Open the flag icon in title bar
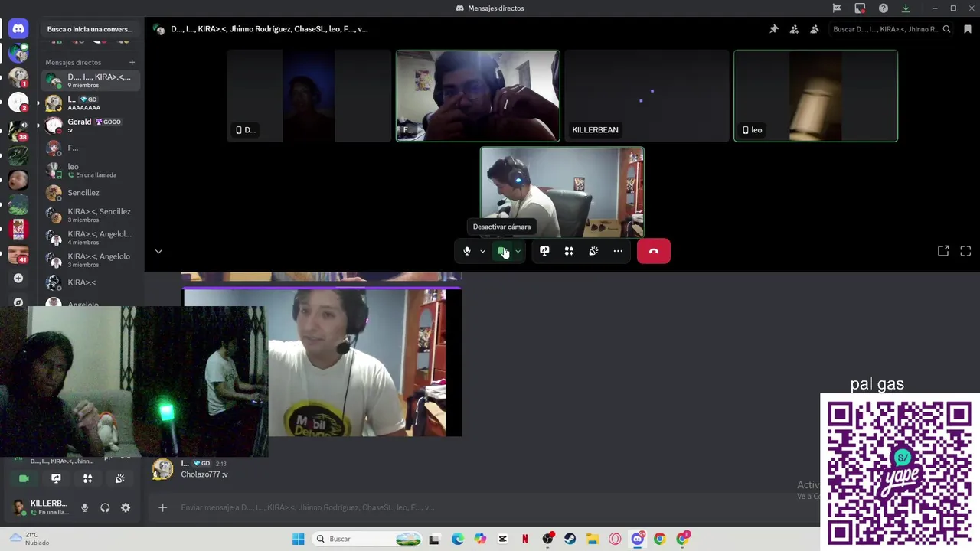The width and height of the screenshot is (980, 551). 837,8
